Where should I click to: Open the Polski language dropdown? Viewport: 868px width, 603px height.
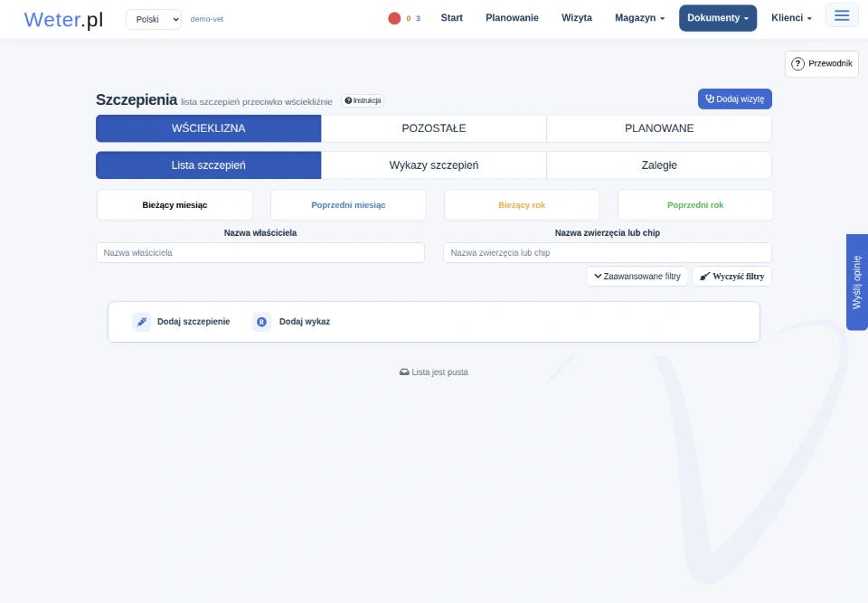pyautogui.click(x=154, y=19)
